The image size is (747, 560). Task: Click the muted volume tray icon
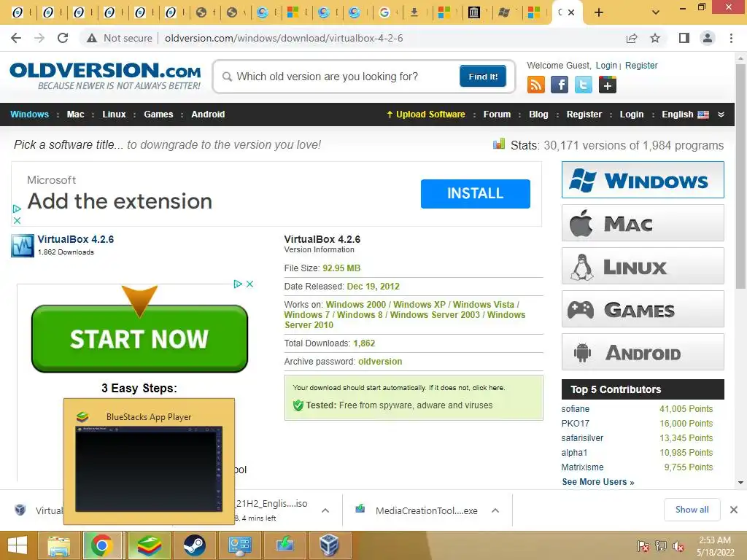pyautogui.click(x=678, y=546)
